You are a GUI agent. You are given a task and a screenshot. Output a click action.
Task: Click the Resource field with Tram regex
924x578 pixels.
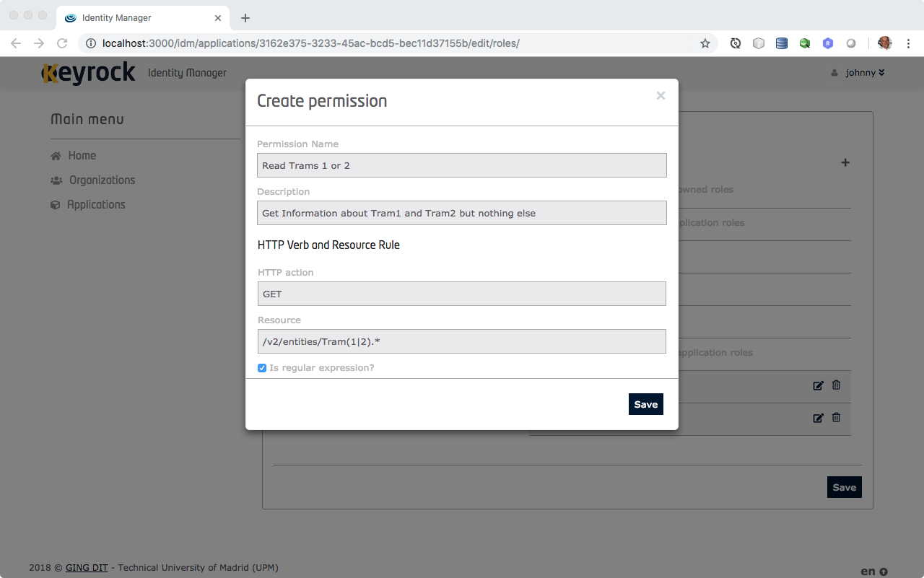coord(462,341)
